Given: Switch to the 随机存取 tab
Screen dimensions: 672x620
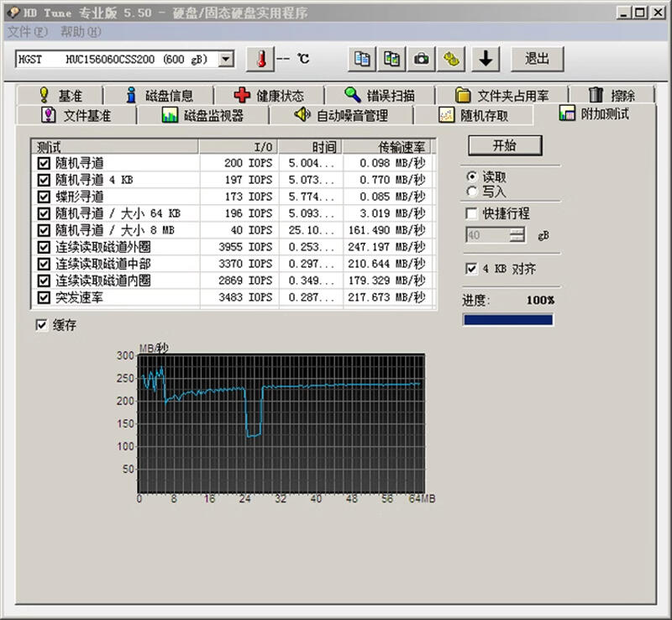Looking at the screenshot, I should 474,115.
